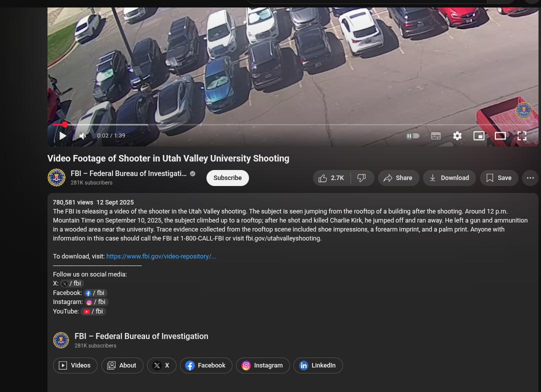Switch to miniplayer mode
The image size is (541, 392).
point(479,136)
